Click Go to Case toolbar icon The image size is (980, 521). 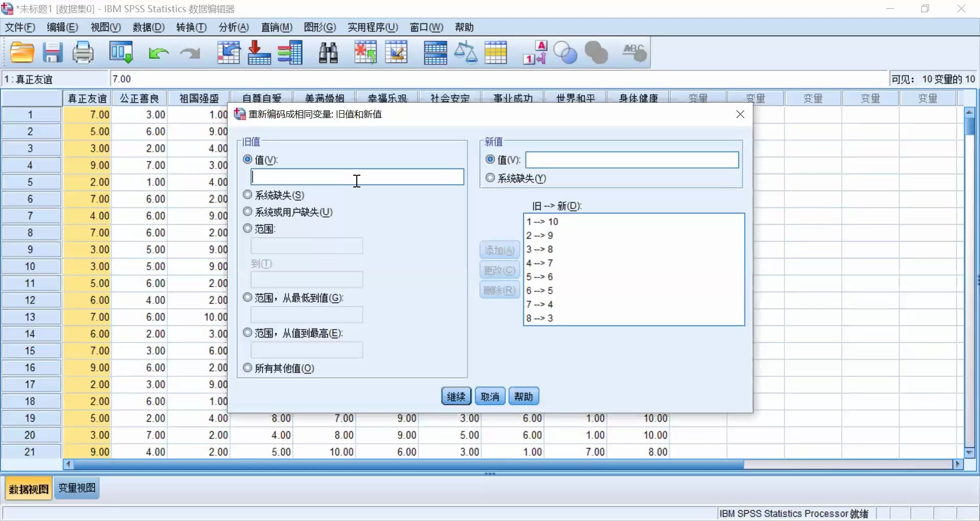pyautogui.click(x=228, y=53)
